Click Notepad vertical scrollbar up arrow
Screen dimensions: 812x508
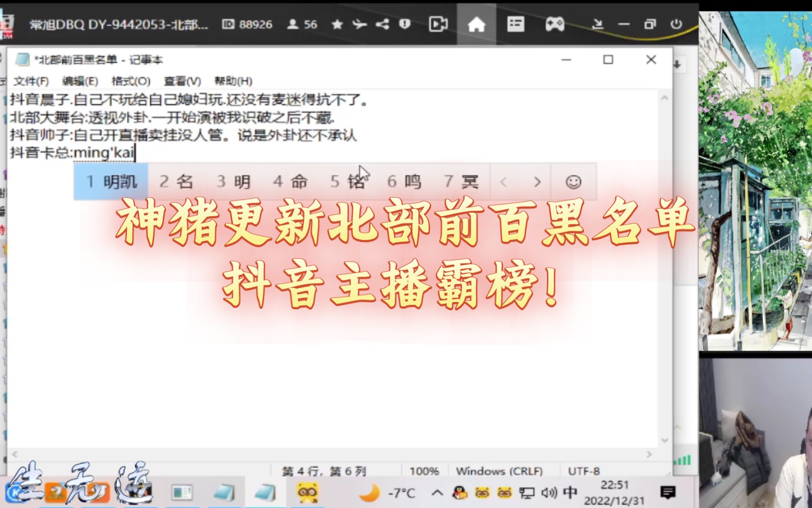[664, 98]
